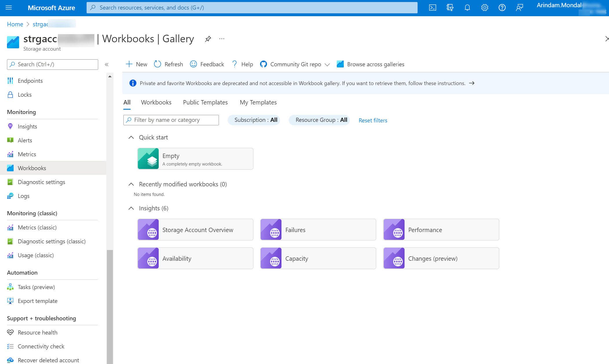This screenshot has height=364, width=609.
Task: Open the notifications bell
Action: pyautogui.click(x=467, y=8)
